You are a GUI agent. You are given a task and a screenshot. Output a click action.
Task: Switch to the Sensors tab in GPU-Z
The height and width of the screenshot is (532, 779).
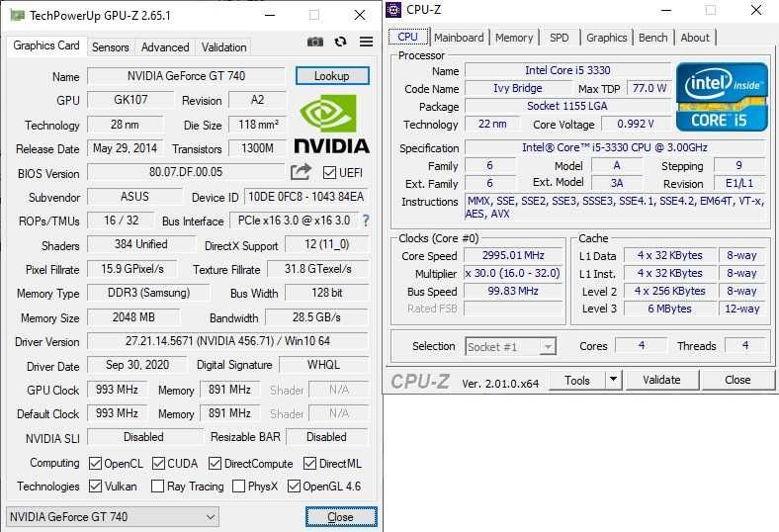111,47
